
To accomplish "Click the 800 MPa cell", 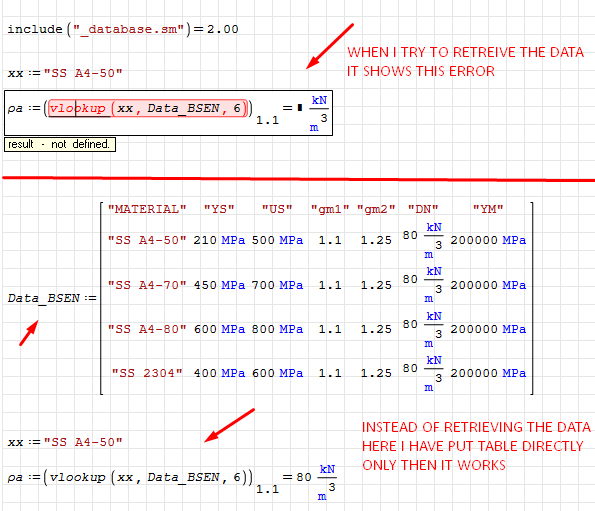I will 277,329.
